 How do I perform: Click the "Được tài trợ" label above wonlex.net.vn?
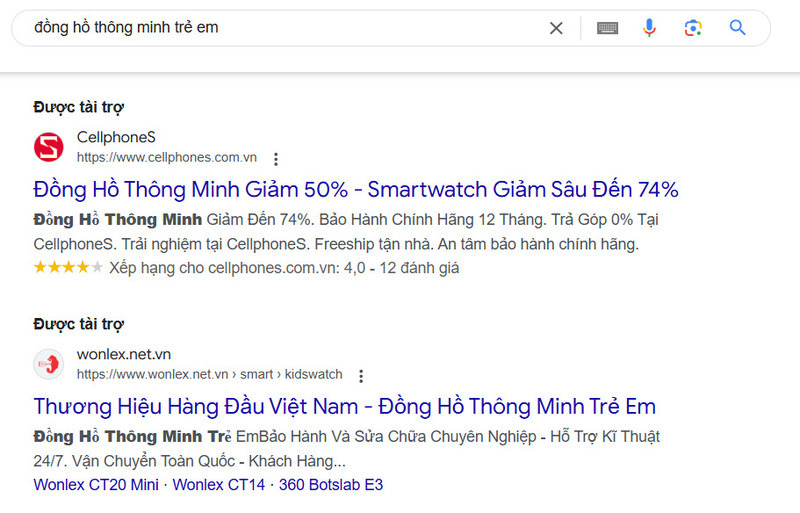pyautogui.click(x=79, y=324)
